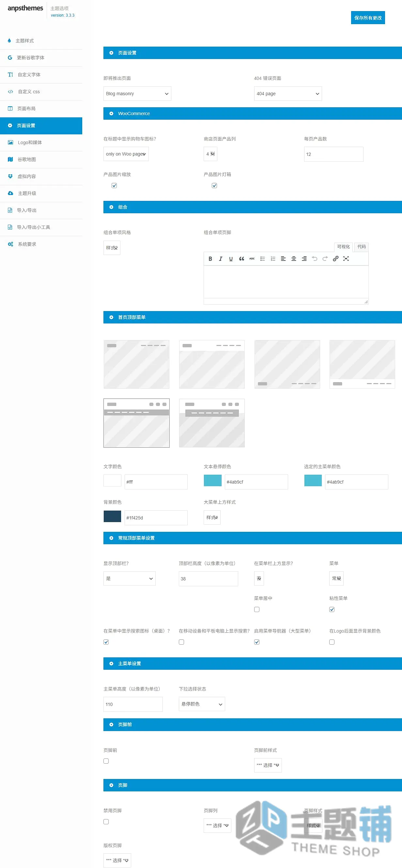Click the 背景颜色 dark blue swatch

click(112, 516)
